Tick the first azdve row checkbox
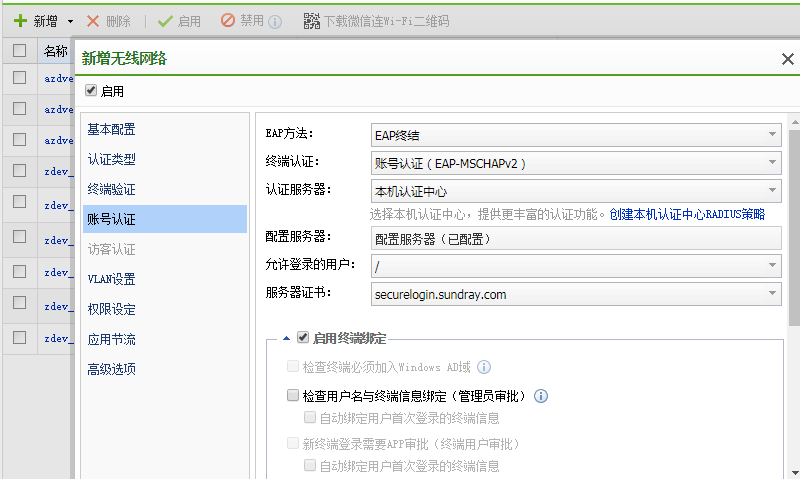 [x=19, y=77]
